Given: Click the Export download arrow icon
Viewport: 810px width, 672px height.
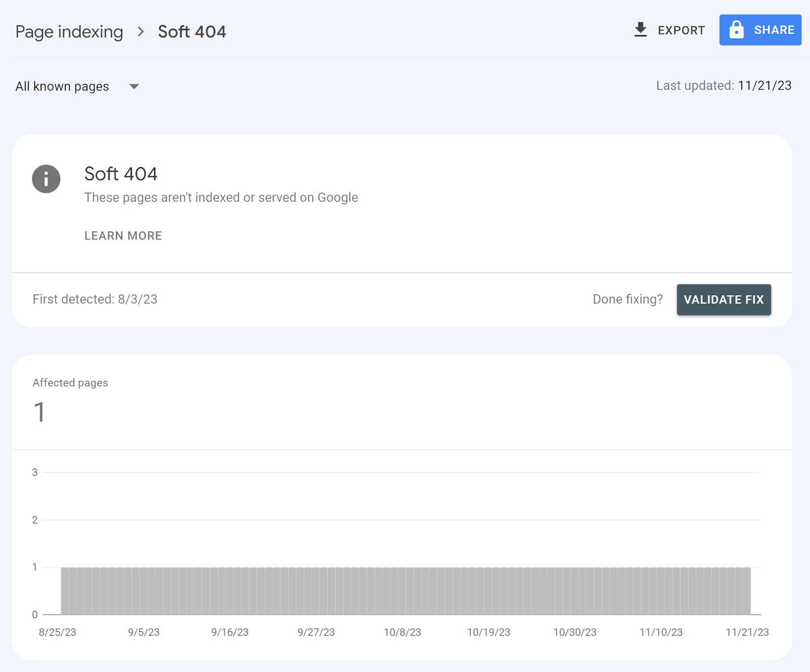Looking at the screenshot, I should click(640, 30).
